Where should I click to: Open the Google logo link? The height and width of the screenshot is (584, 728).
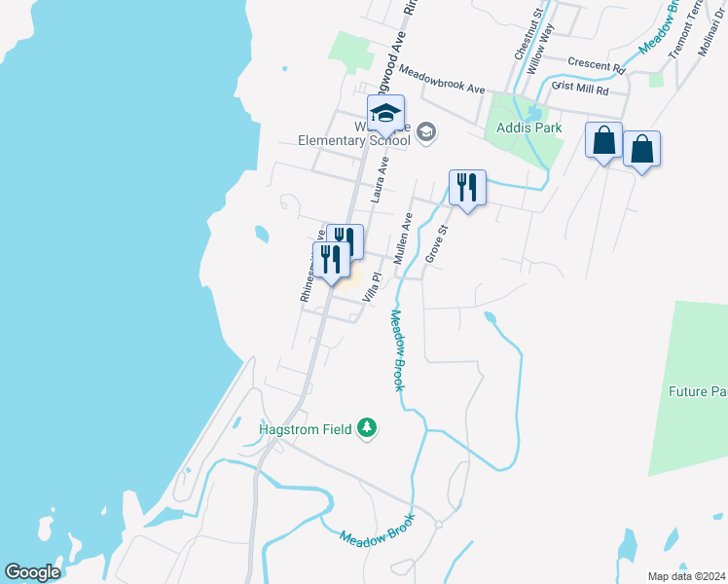(32, 572)
